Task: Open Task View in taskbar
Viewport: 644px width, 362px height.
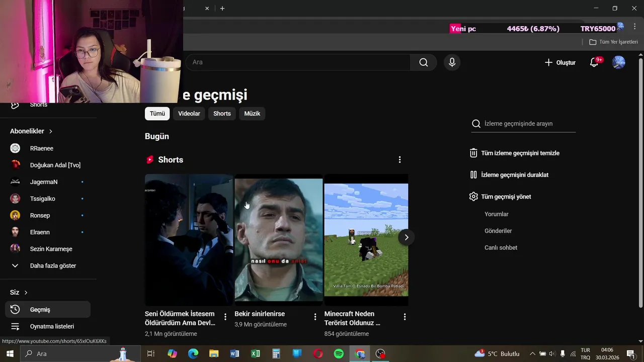Action: click(x=150, y=353)
